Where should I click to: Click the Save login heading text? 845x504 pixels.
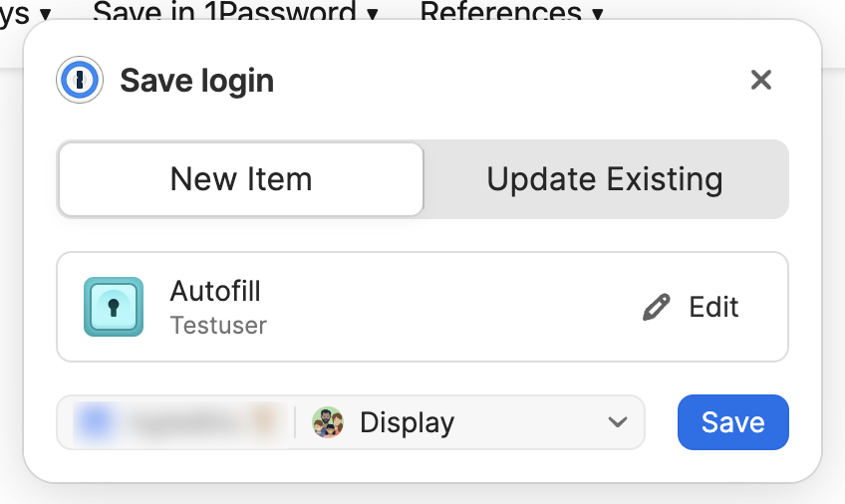tap(196, 81)
